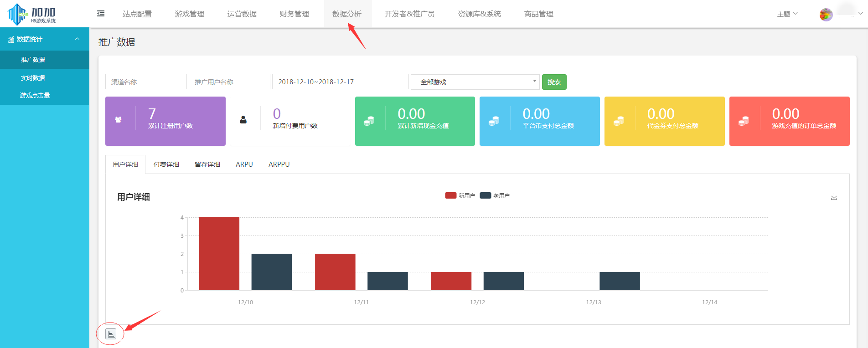Screen dimensions: 868x348
Task: Click the date range field
Action: (x=340, y=82)
